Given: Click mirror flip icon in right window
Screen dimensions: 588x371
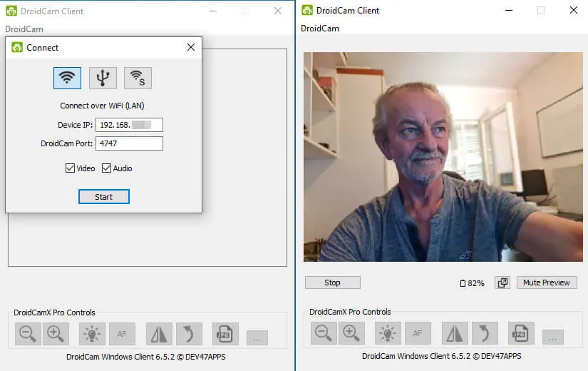Looking at the screenshot, I should click(455, 333).
